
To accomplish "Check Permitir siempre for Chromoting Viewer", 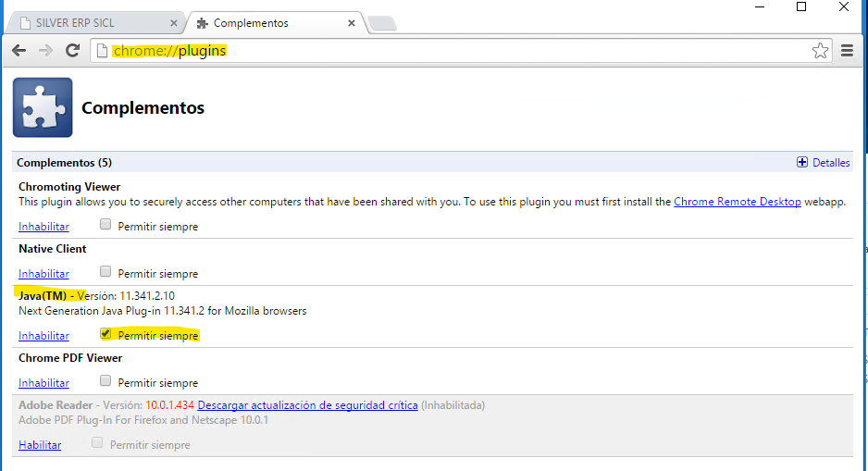I will tap(105, 225).
